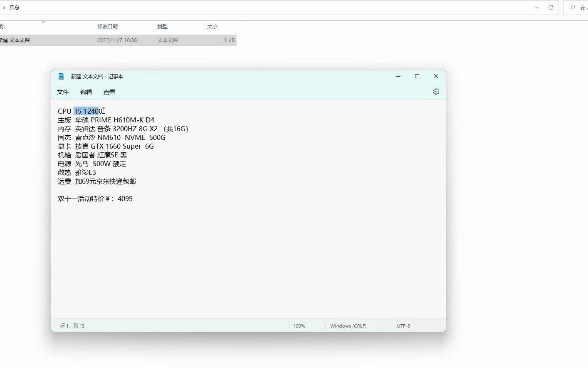Screen dimensions: 588x368
Task: Click the 主板 华硕 PRIME H610M-K D4 line
Action: 106,120
